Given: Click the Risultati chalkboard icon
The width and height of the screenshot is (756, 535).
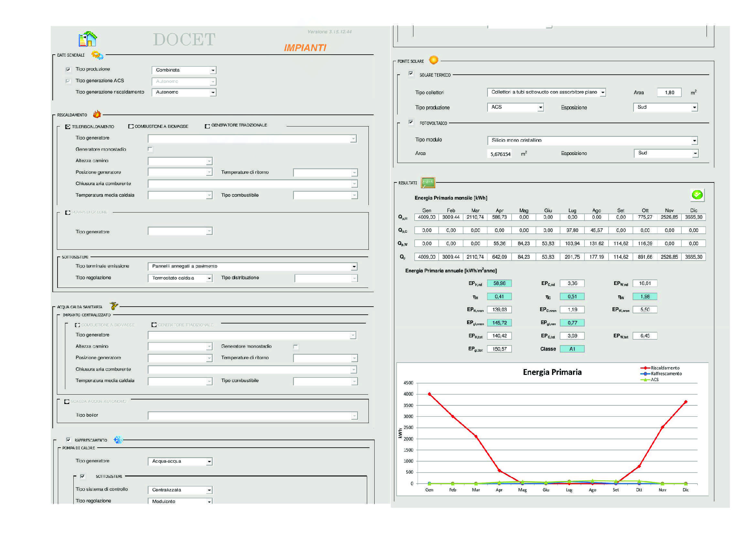Looking at the screenshot, I should pyautogui.click(x=428, y=182).
